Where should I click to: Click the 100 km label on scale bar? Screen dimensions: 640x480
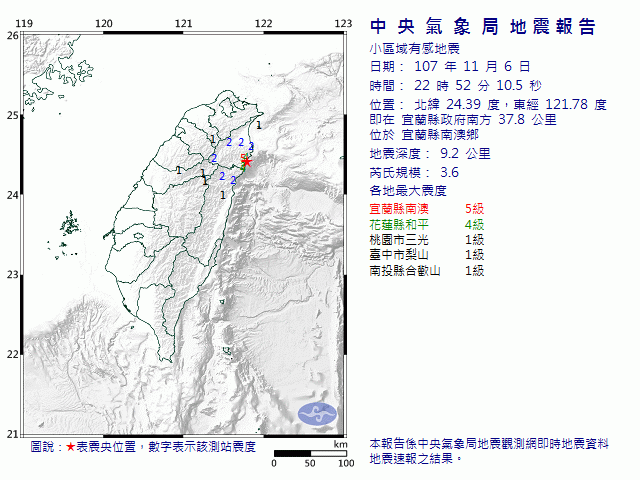346,463
